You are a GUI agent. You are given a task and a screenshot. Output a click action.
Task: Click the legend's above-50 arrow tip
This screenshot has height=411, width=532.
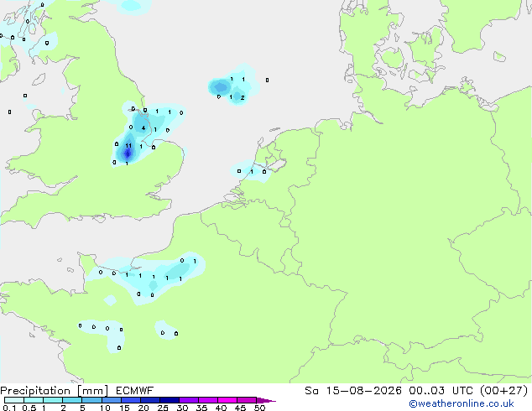[x=266, y=400]
